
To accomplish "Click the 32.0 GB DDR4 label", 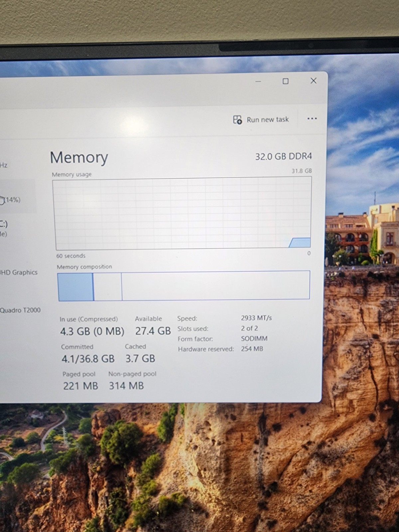I will (284, 156).
